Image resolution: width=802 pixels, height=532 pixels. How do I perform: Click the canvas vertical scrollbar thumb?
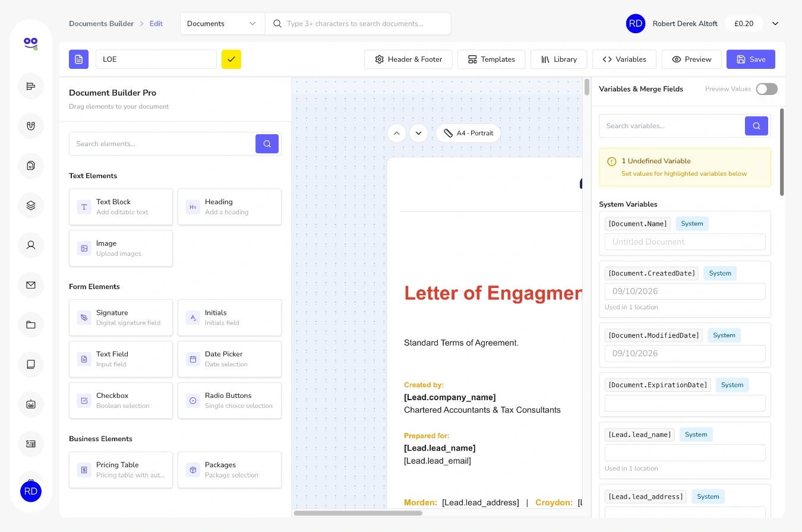(x=587, y=87)
